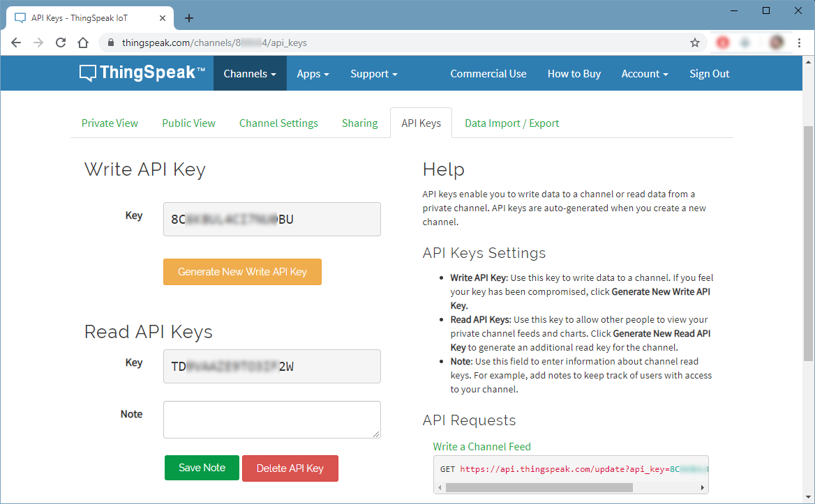Image resolution: width=815 pixels, height=504 pixels.
Task: Click Sign Out in the navbar
Action: [710, 74]
